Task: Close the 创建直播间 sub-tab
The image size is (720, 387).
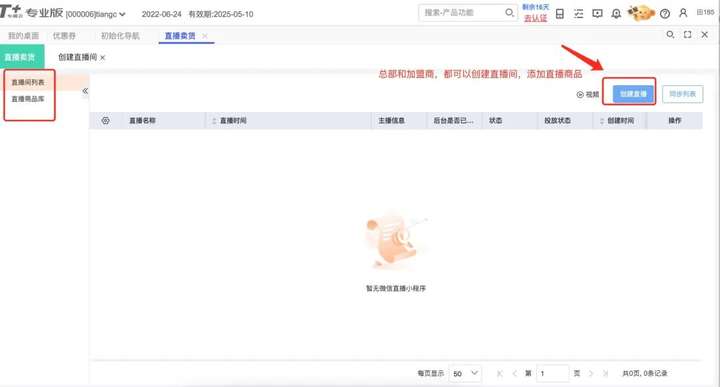Action: click(x=102, y=58)
